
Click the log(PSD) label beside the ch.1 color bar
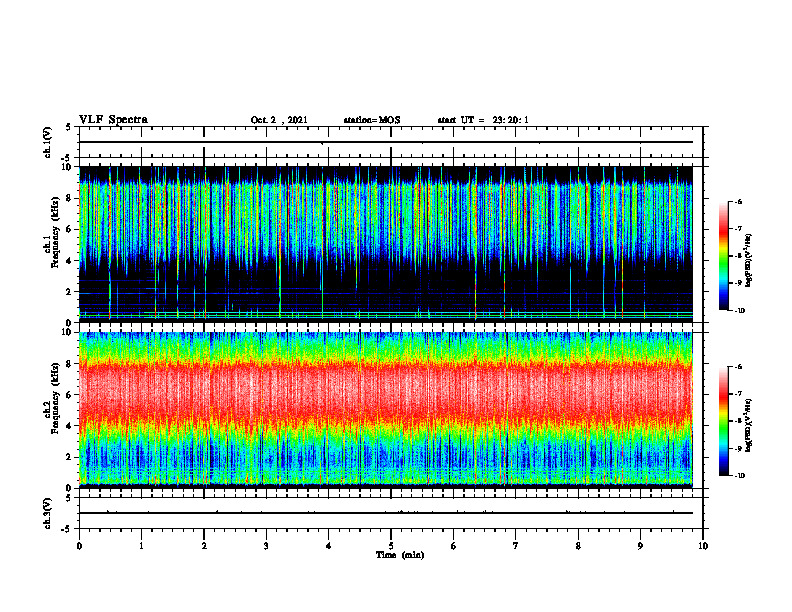click(x=749, y=260)
